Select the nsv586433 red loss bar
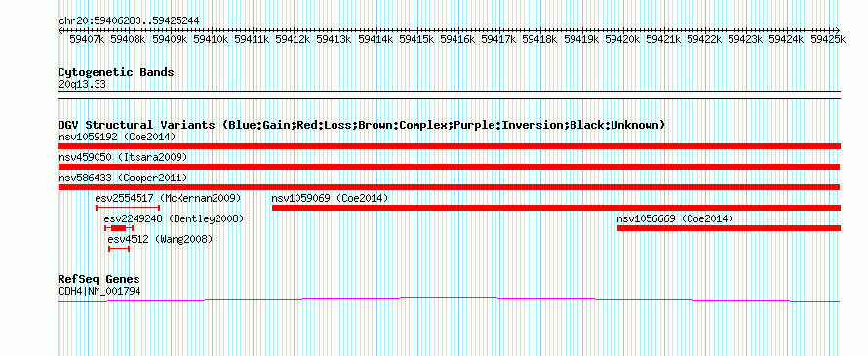The image size is (868, 356). (x=449, y=187)
